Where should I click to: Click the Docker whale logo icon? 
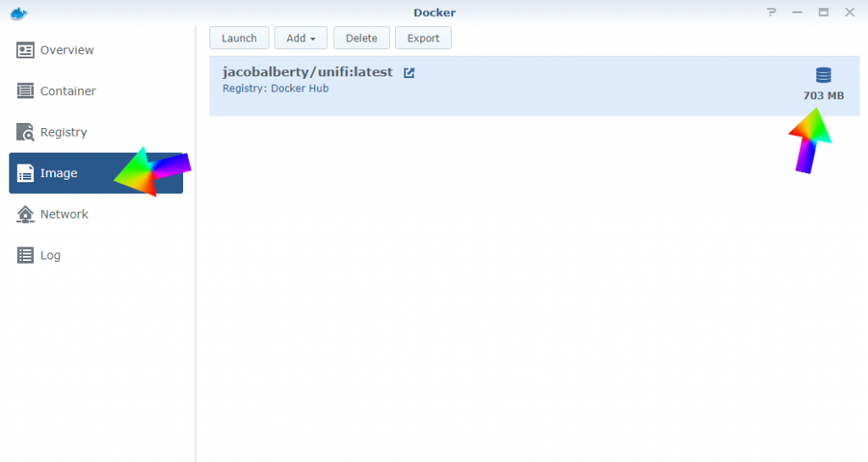click(x=19, y=14)
